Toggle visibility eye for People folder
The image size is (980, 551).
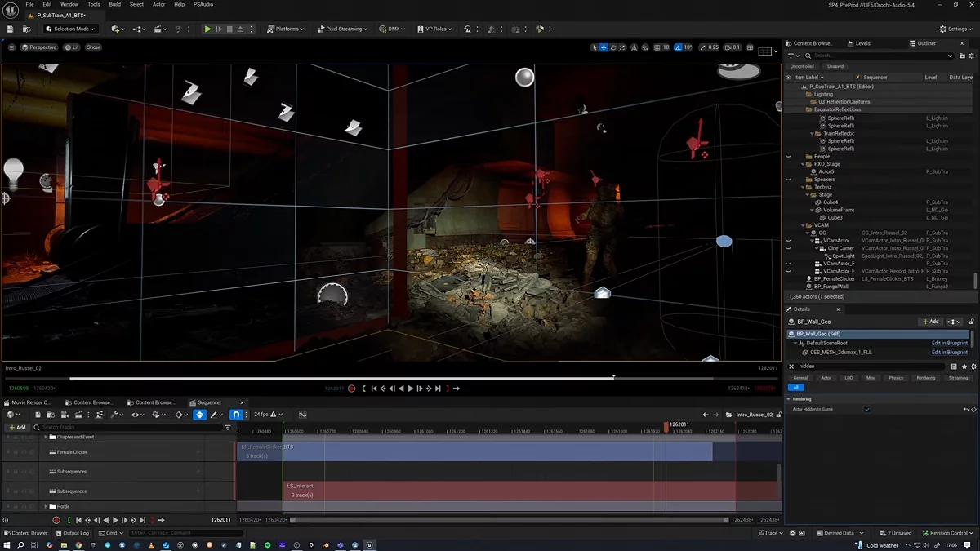tap(788, 156)
